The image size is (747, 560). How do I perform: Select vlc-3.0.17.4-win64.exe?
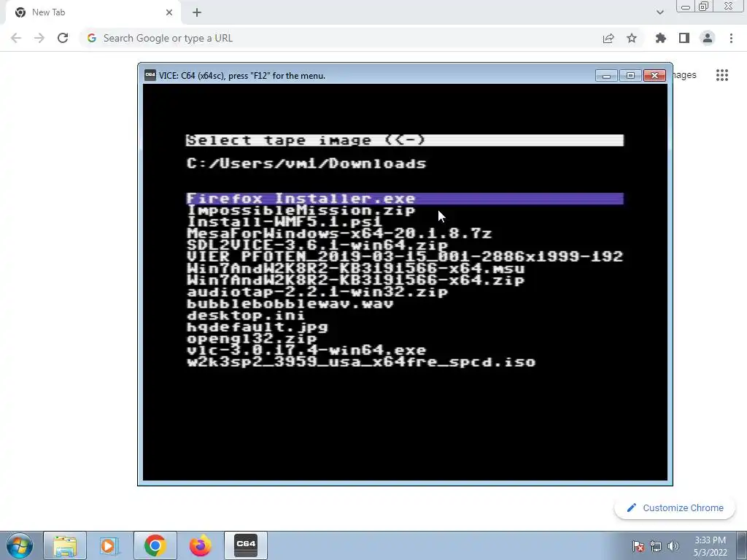click(306, 350)
